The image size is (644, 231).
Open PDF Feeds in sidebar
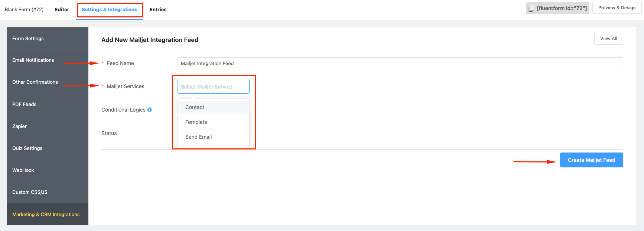pos(25,105)
